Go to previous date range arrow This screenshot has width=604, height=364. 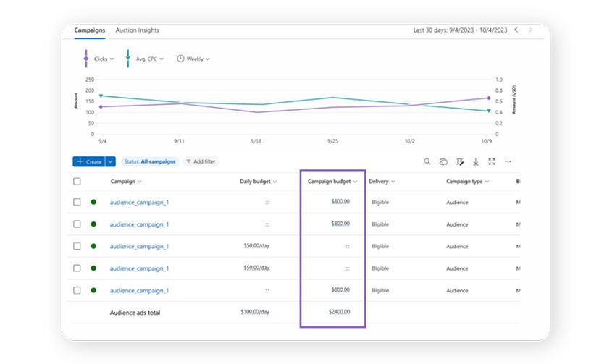[516, 30]
